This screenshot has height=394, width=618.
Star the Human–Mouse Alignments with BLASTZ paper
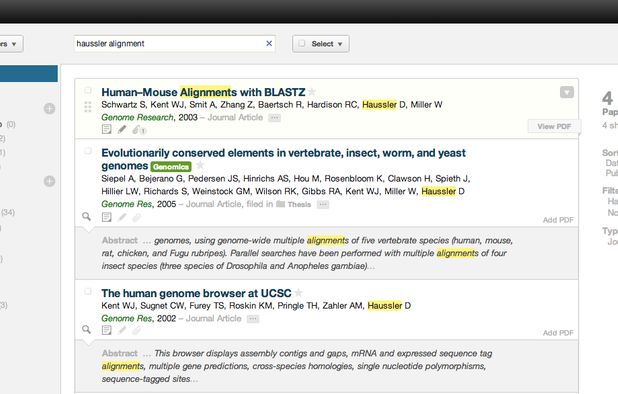312,92
